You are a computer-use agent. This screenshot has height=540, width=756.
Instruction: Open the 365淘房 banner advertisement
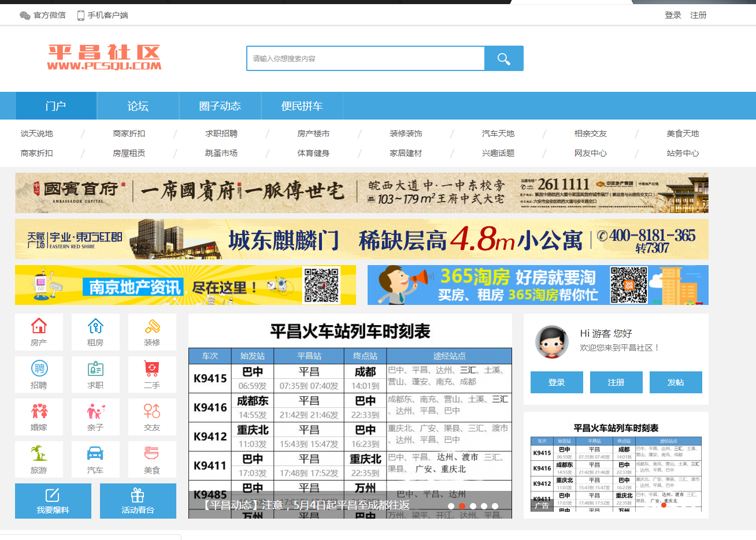[x=538, y=285]
